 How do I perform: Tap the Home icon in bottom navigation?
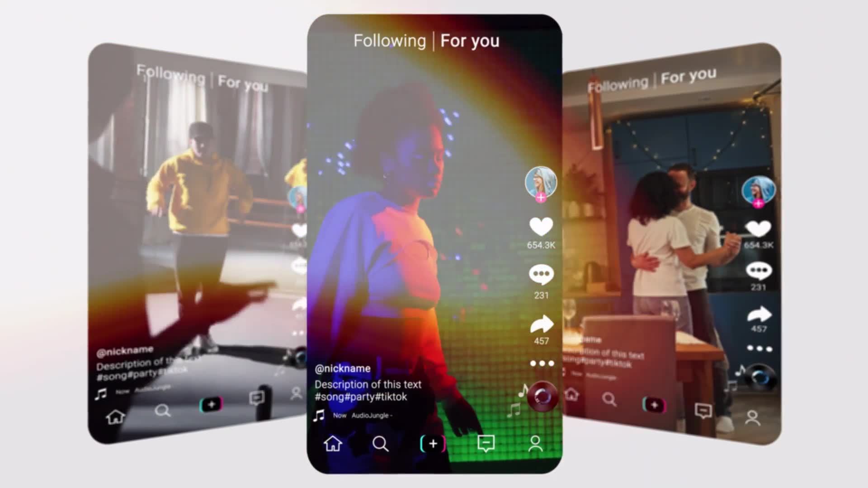[333, 444]
